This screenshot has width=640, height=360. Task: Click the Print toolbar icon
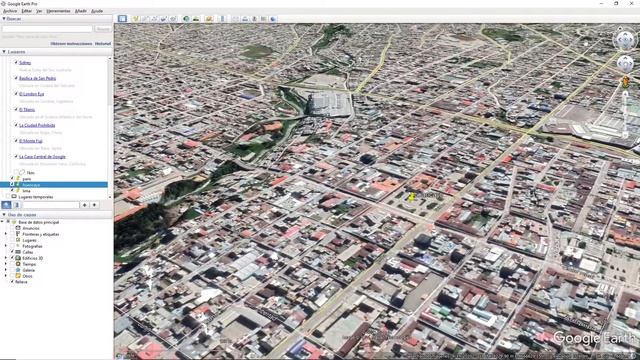(x=245, y=19)
